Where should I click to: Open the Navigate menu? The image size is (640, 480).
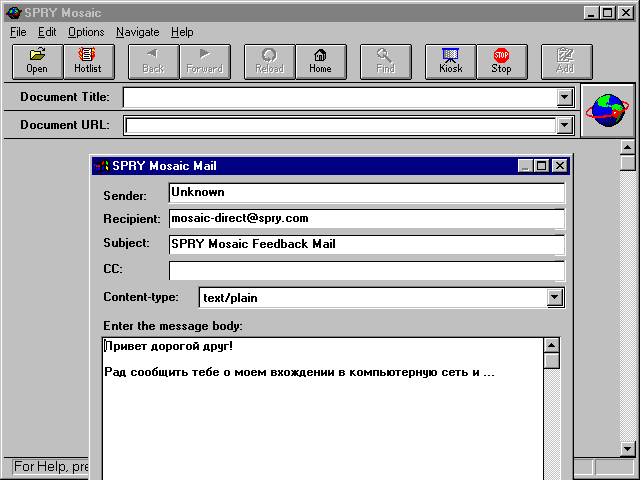137,32
